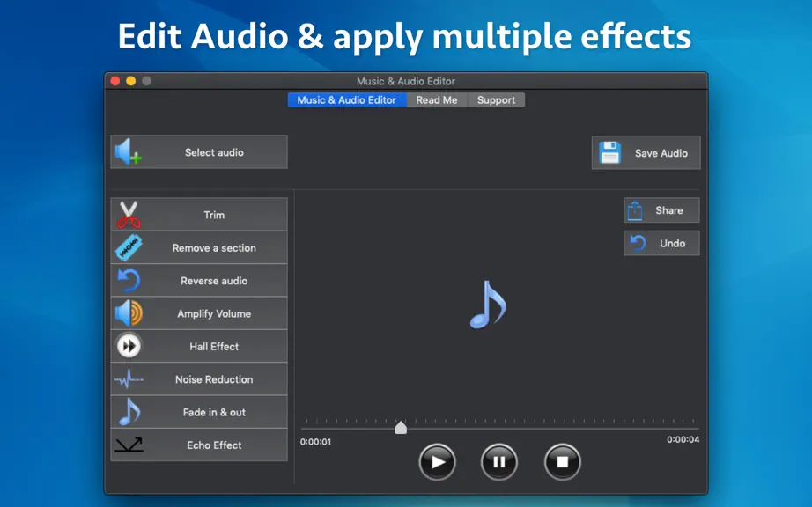Choose the Reverse audio label
Viewport: 812px width, 507px height.
214,281
